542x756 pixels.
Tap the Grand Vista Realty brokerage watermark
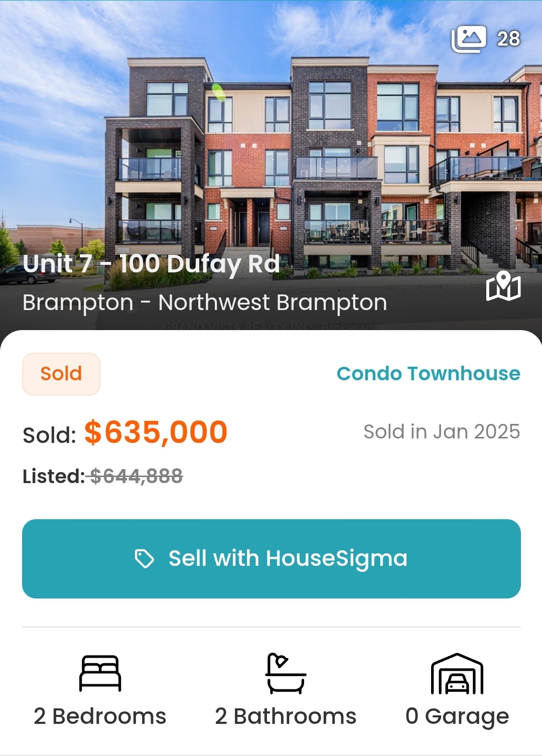point(271,327)
